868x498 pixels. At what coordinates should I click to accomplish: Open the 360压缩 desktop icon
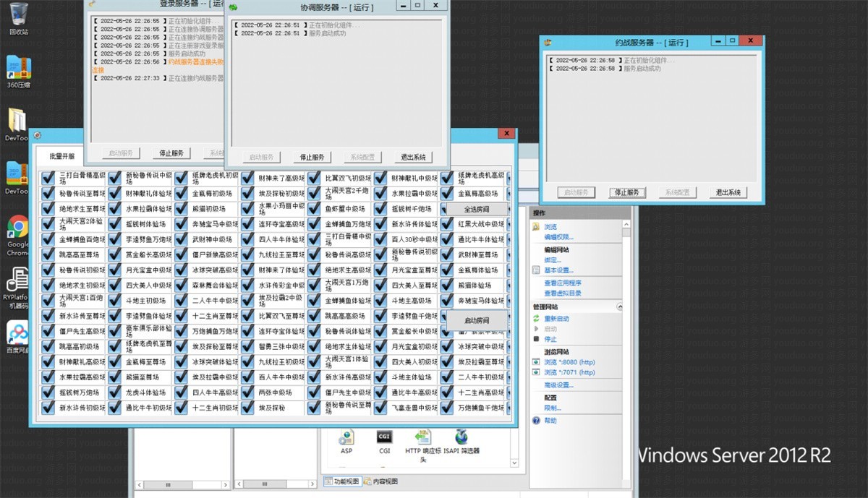tap(18, 68)
